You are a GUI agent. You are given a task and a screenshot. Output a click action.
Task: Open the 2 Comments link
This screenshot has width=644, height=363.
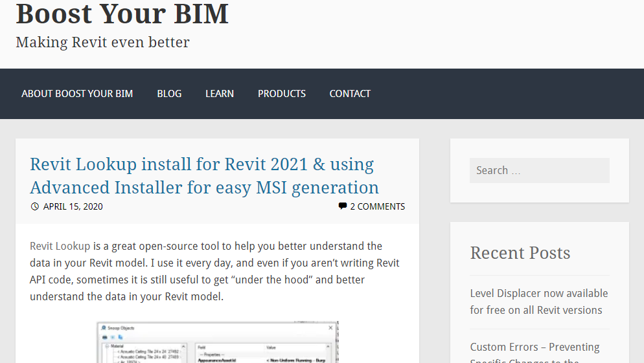coord(378,206)
